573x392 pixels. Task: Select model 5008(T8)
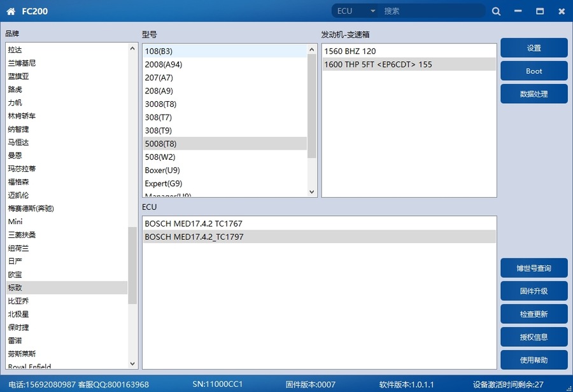(x=225, y=144)
